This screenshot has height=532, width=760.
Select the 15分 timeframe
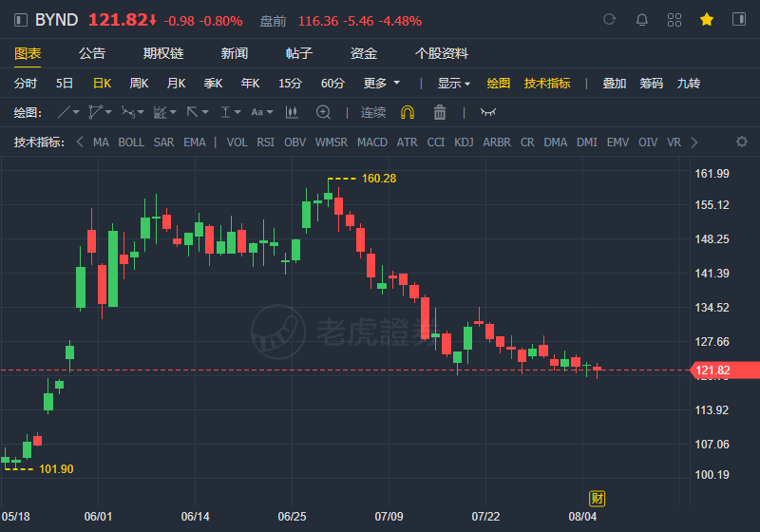pos(290,84)
